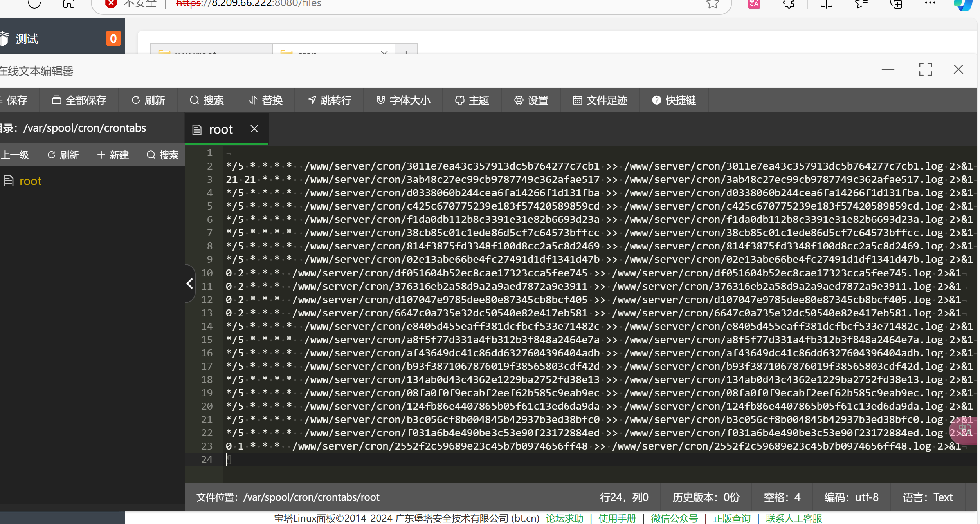
Task: Open the Copilot icon in browser
Action: (x=964, y=4)
